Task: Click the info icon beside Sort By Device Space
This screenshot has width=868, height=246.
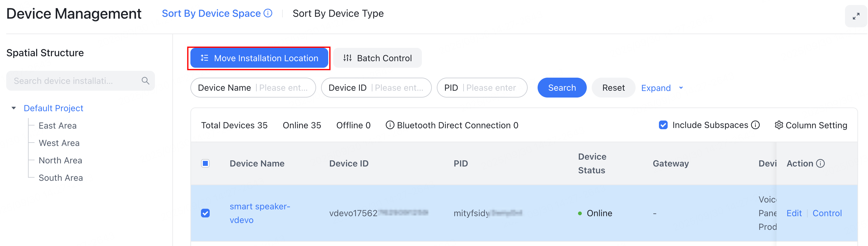Action: (268, 13)
